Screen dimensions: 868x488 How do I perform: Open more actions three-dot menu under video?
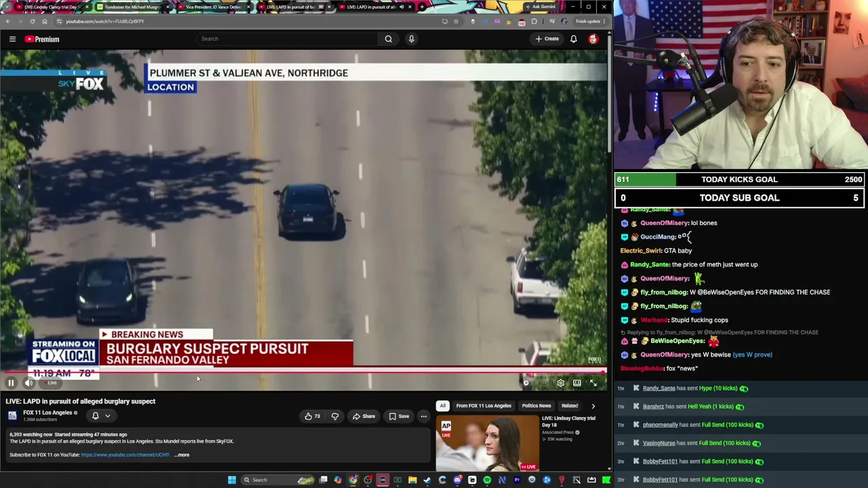coord(424,416)
